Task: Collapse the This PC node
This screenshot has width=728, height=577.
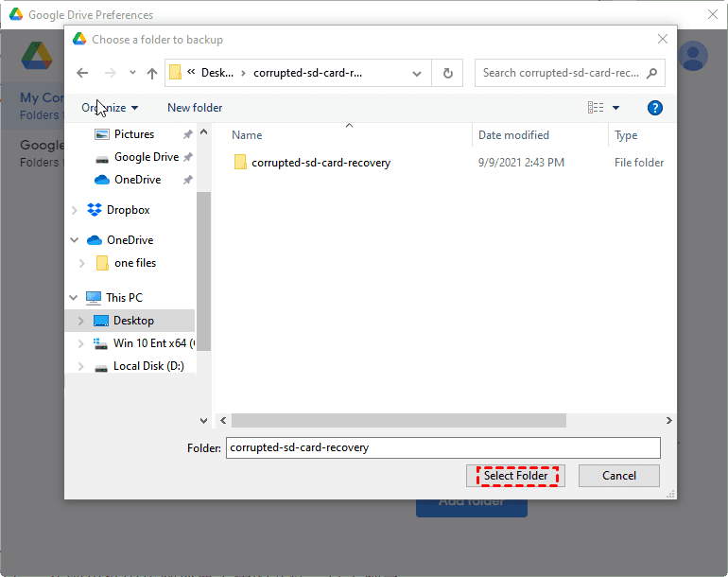Action: click(74, 298)
